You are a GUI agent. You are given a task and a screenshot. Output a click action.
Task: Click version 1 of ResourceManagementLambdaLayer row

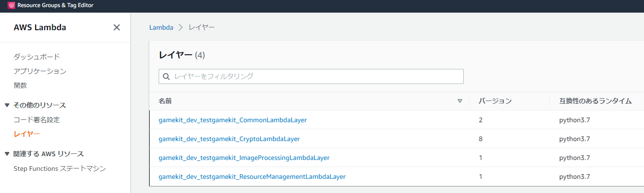tap(481, 176)
